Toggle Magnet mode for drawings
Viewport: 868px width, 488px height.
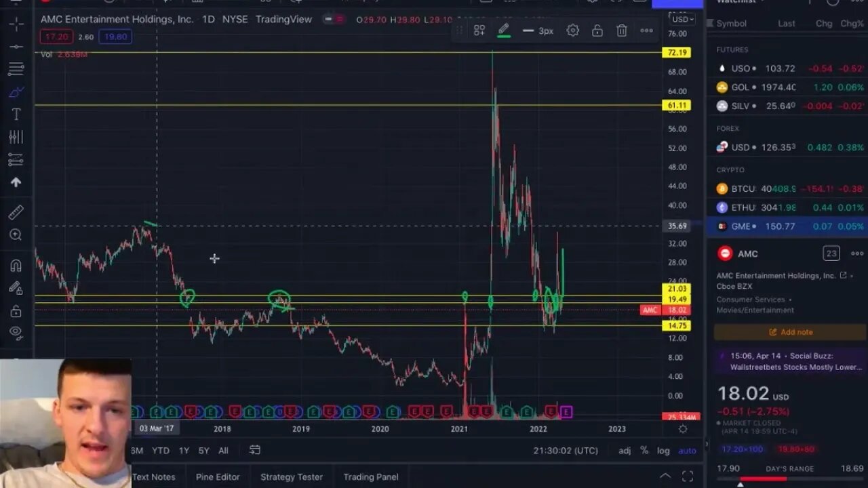coord(16,266)
